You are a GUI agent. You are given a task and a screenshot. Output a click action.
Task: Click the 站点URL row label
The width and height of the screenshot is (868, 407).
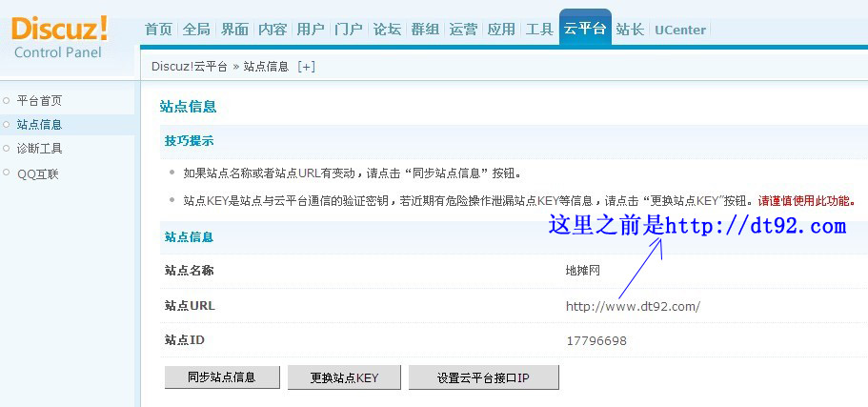click(x=190, y=306)
